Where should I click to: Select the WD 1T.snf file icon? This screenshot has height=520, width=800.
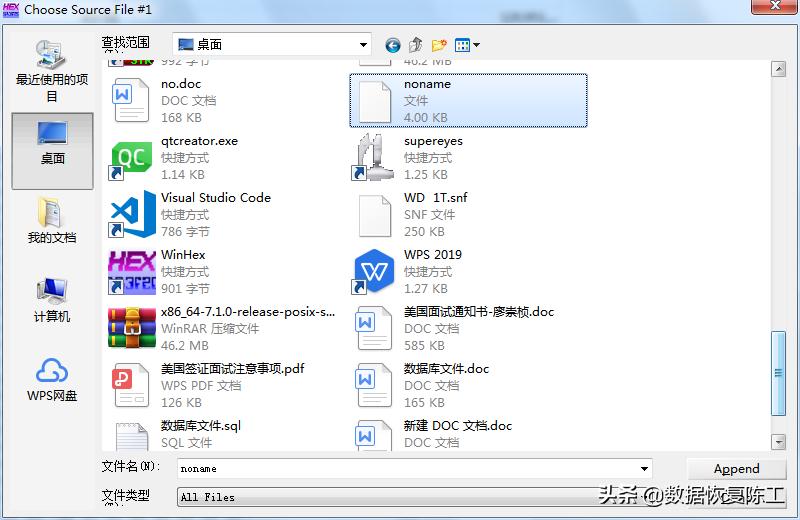point(374,216)
